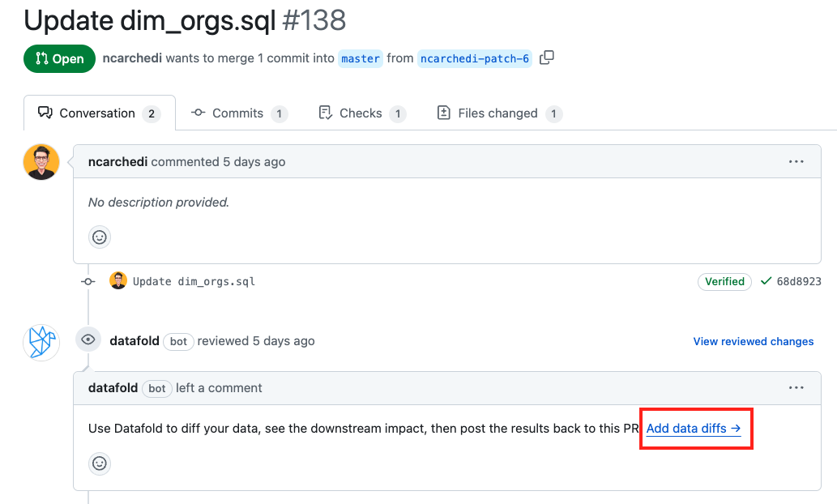Image resolution: width=837 pixels, height=504 pixels.
Task: Select the Conversation tab
Action: point(100,113)
